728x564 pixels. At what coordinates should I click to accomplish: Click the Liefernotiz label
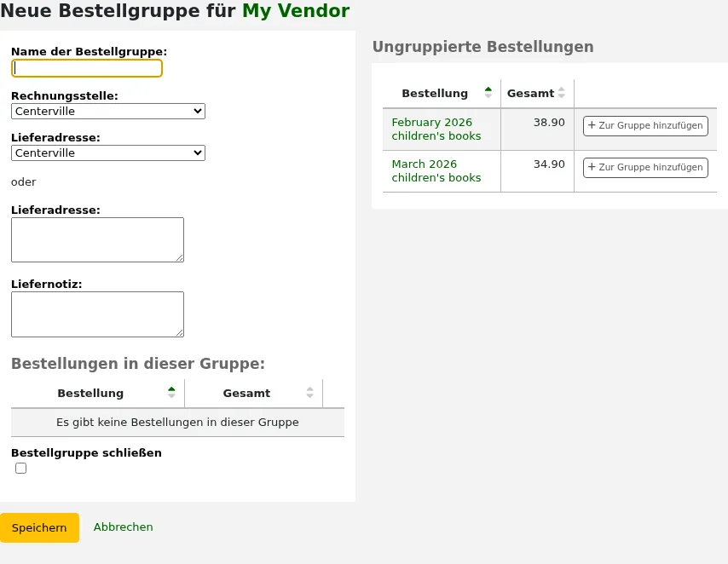(x=46, y=284)
